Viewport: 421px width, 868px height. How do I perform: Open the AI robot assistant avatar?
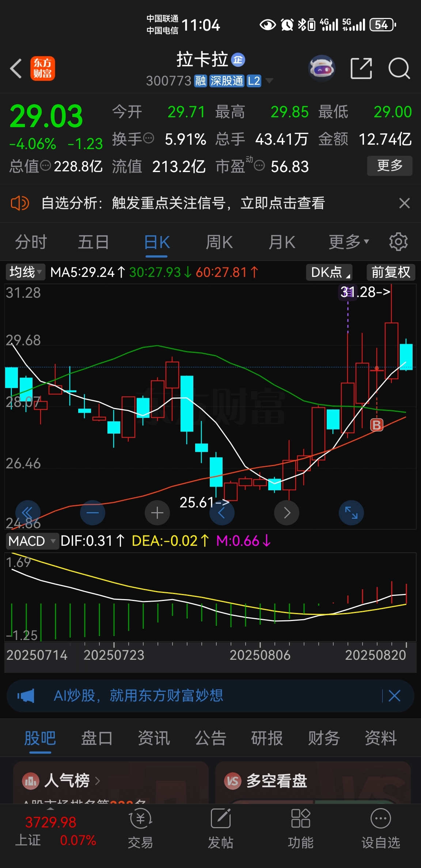pos(322,68)
